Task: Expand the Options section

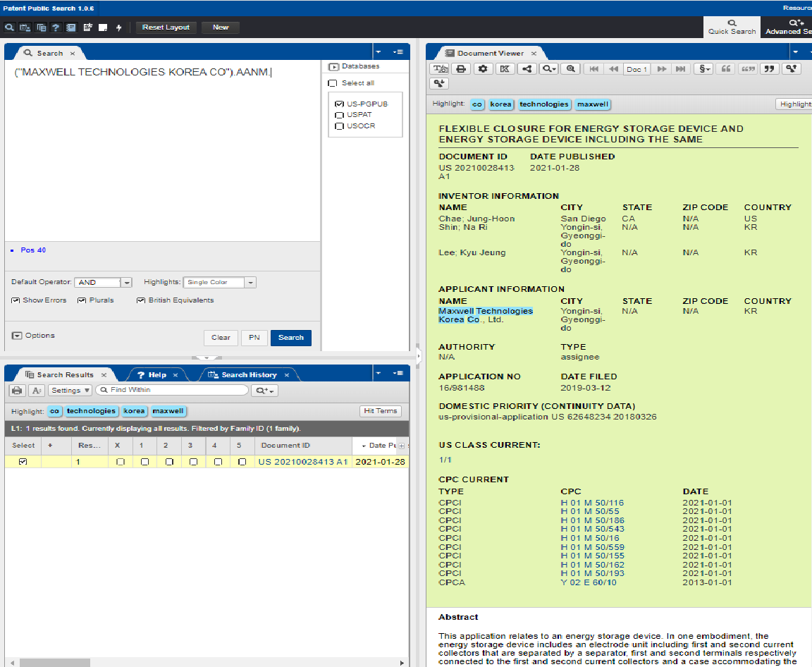Action: [x=17, y=336]
